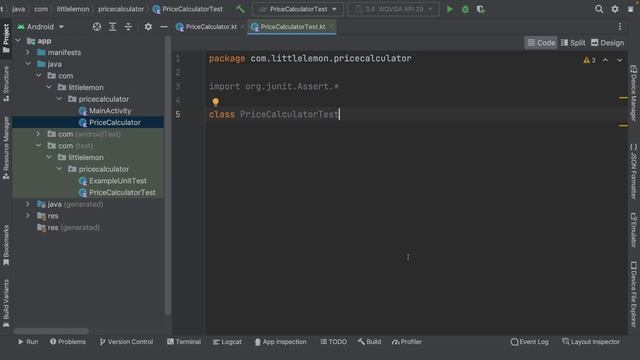This screenshot has height=360, width=640.
Task: Expand java (generated) folder
Action: coord(28,204)
